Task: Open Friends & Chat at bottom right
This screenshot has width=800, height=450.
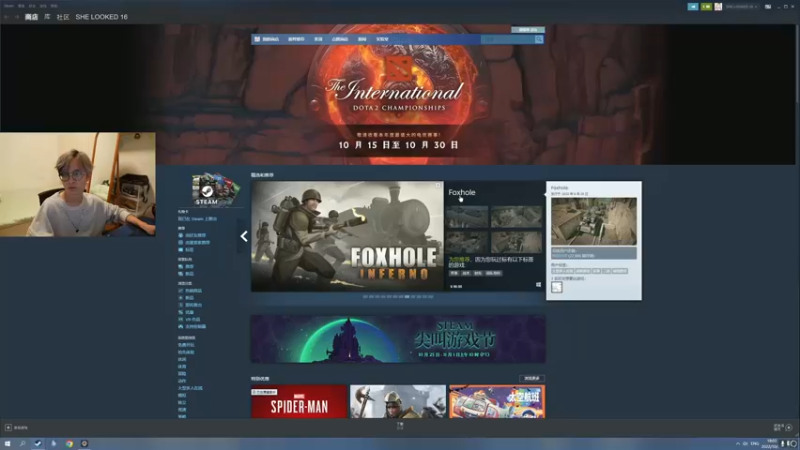Action: 783,427
